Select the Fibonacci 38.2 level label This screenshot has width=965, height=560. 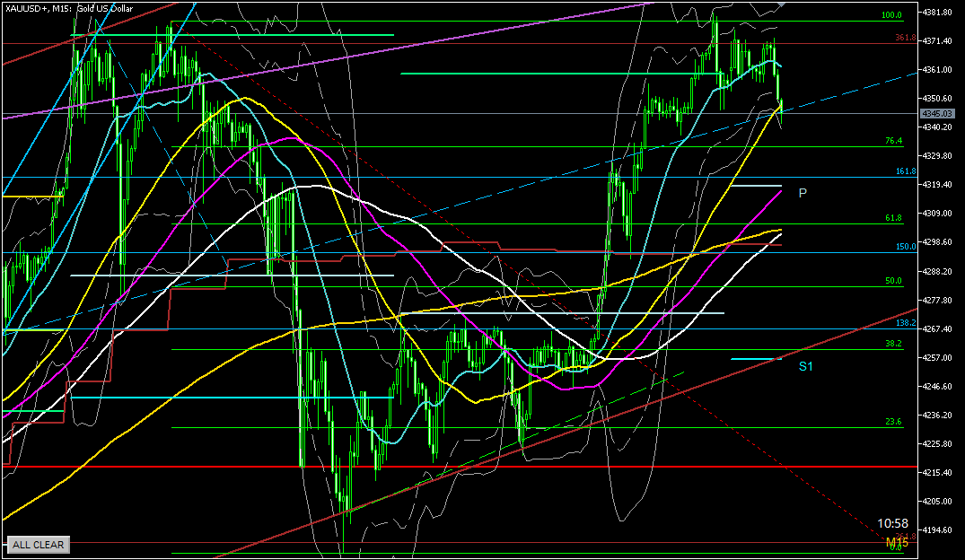[892, 344]
